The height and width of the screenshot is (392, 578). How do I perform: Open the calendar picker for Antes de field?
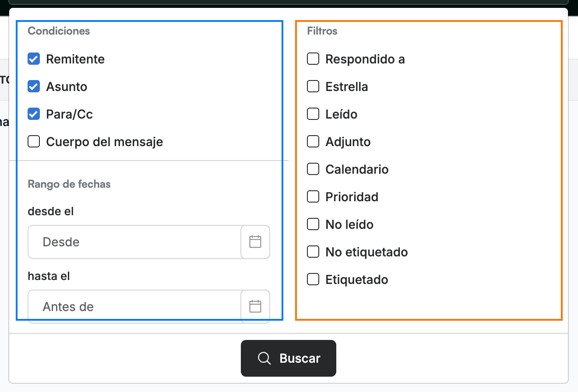pyautogui.click(x=255, y=306)
